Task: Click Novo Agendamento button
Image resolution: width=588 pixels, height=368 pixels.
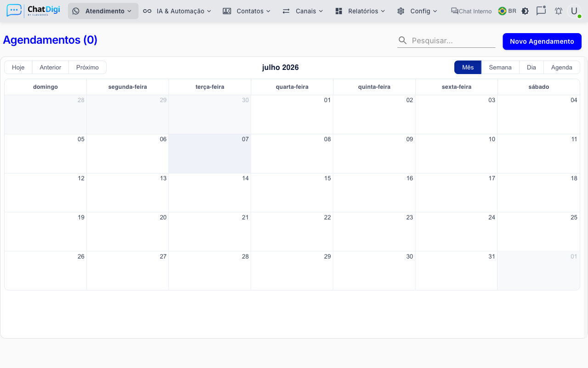Action: (x=542, y=41)
